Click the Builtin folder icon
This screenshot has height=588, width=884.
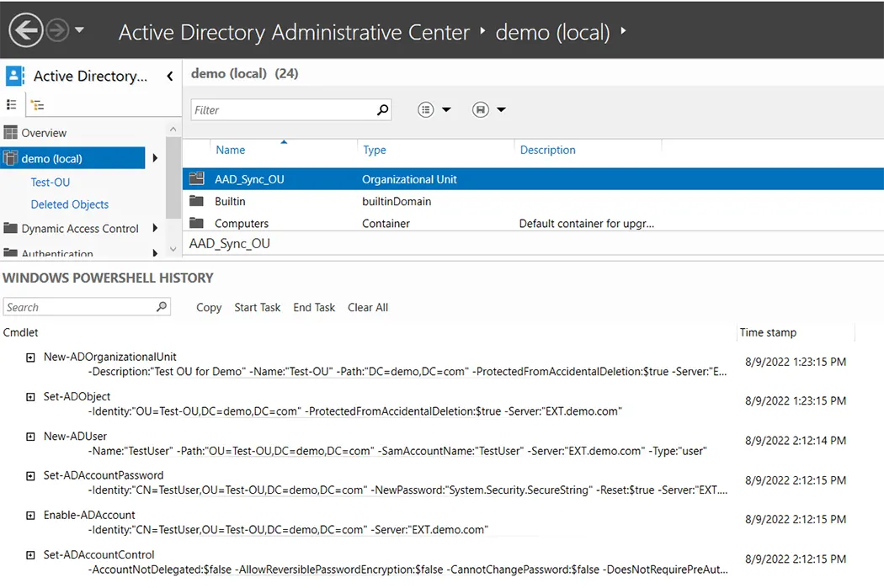(196, 200)
